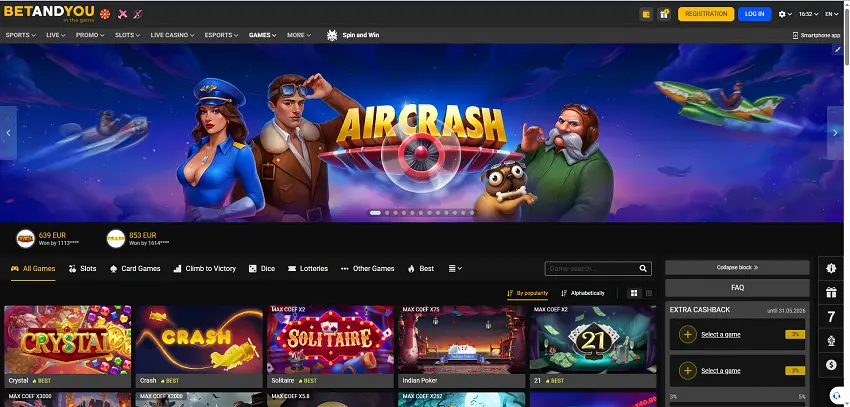Select the Dice tab
850x407 pixels.
coord(262,268)
